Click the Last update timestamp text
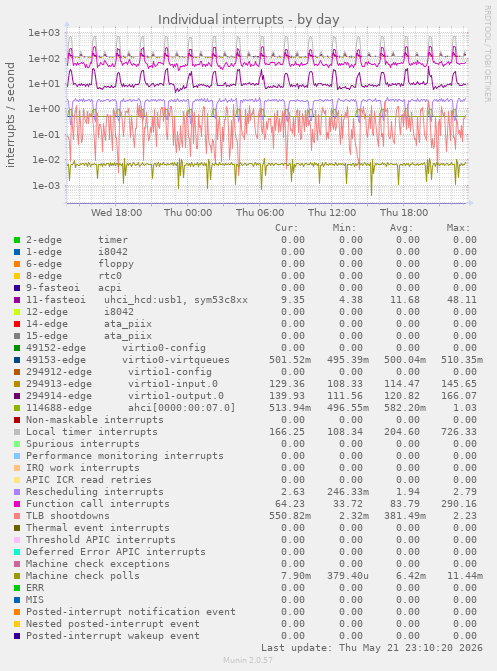This screenshot has width=497, height=671. pyautogui.click(x=372, y=647)
